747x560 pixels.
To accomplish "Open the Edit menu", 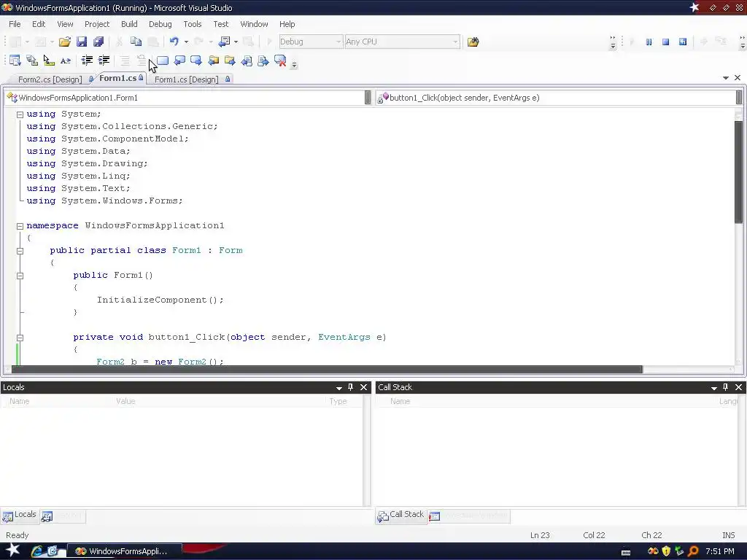I will point(39,24).
